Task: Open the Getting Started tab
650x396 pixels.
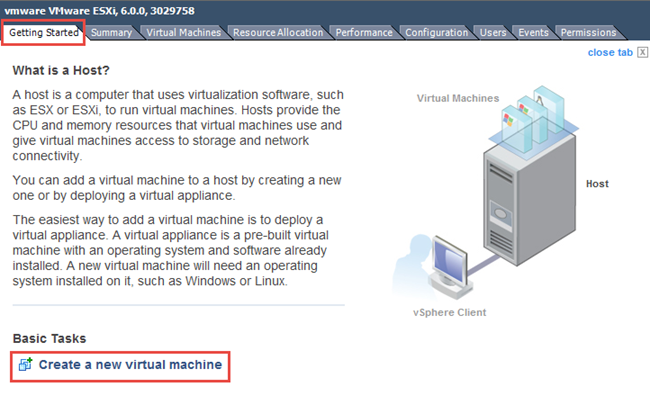Action: point(44,32)
